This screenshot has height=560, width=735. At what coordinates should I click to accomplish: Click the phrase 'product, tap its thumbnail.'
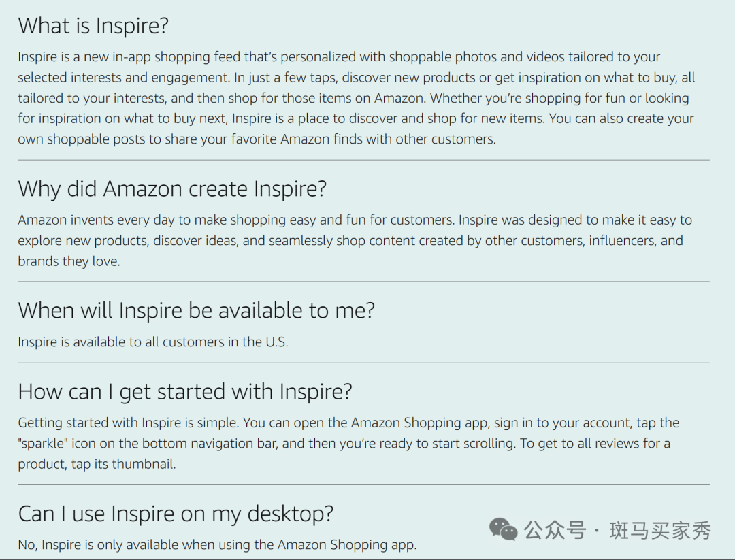(x=97, y=465)
